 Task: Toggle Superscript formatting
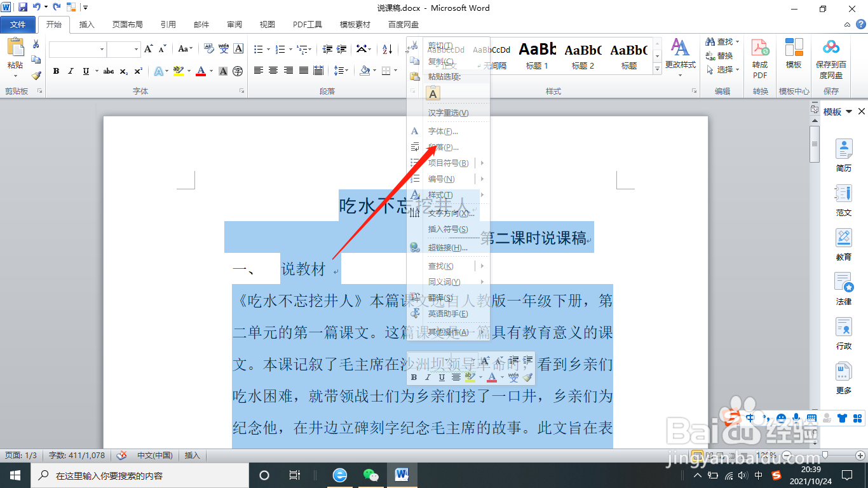click(x=137, y=71)
